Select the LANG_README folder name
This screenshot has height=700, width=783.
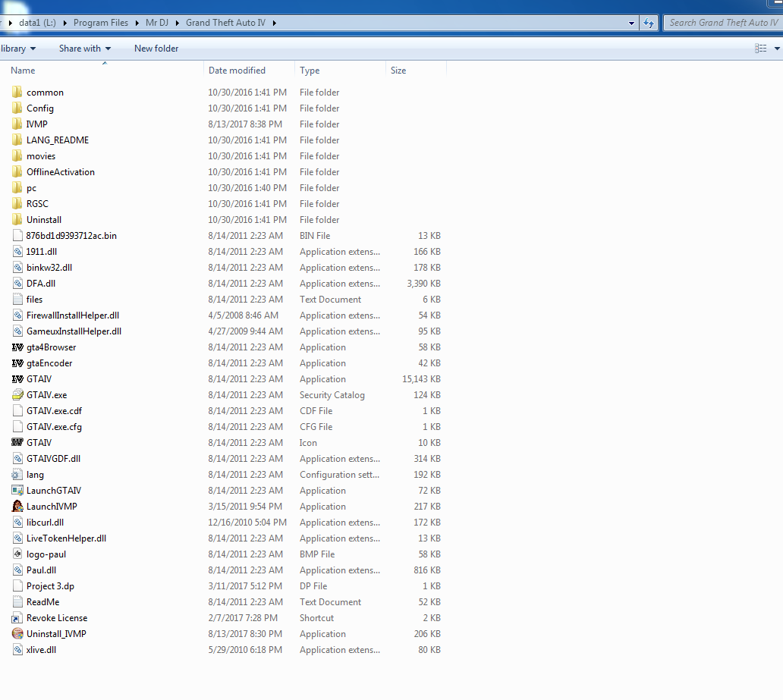(58, 140)
